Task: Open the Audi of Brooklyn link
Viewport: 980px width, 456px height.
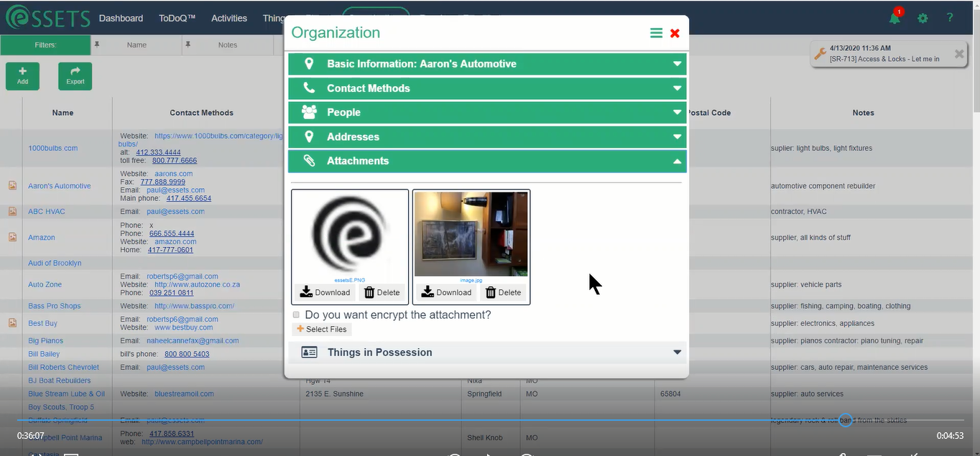Action: (55, 263)
